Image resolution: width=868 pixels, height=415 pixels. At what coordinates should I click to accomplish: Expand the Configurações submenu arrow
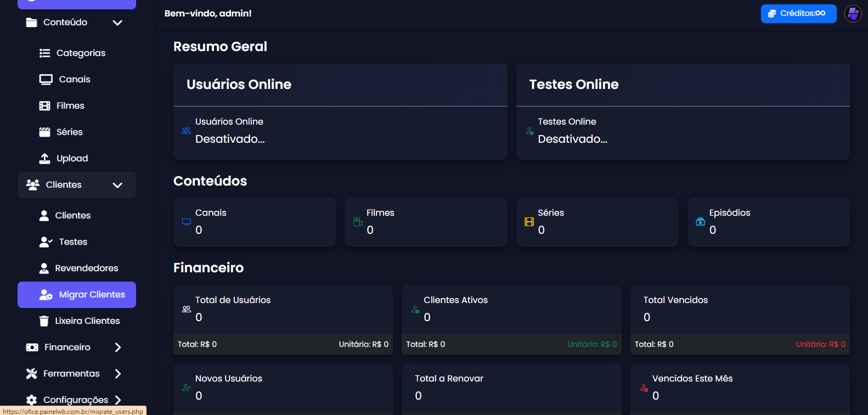(x=118, y=400)
